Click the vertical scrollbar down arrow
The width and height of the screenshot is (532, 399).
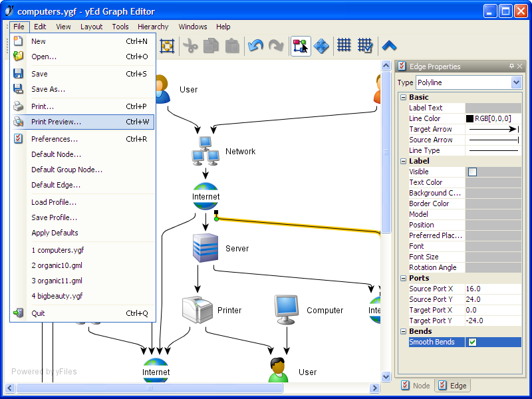(x=386, y=376)
